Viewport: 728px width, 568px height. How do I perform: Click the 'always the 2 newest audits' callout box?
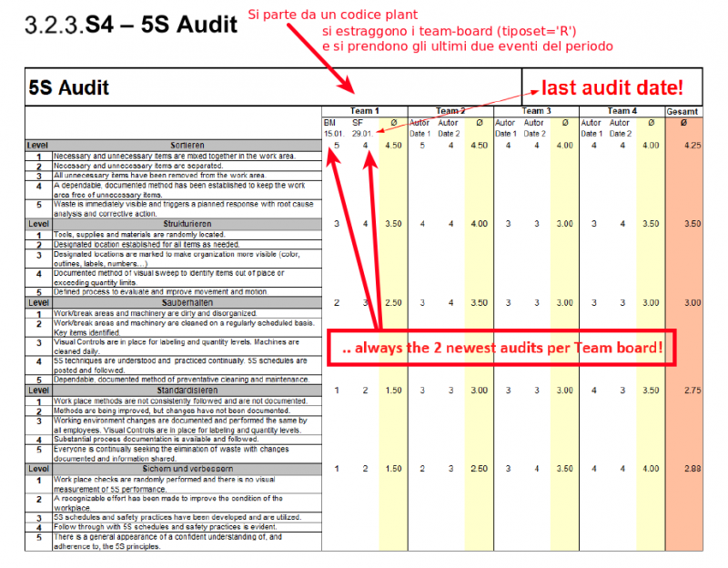tap(504, 350)
